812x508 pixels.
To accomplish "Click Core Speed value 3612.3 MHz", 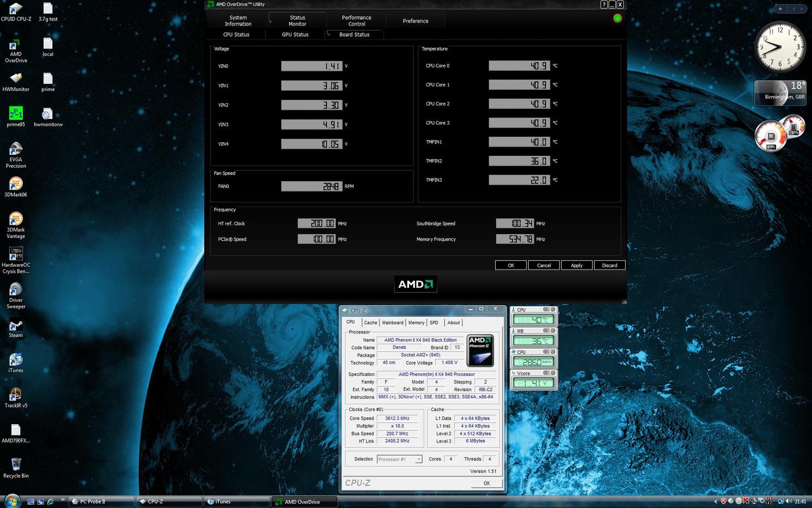I will (x=397, y=418).
